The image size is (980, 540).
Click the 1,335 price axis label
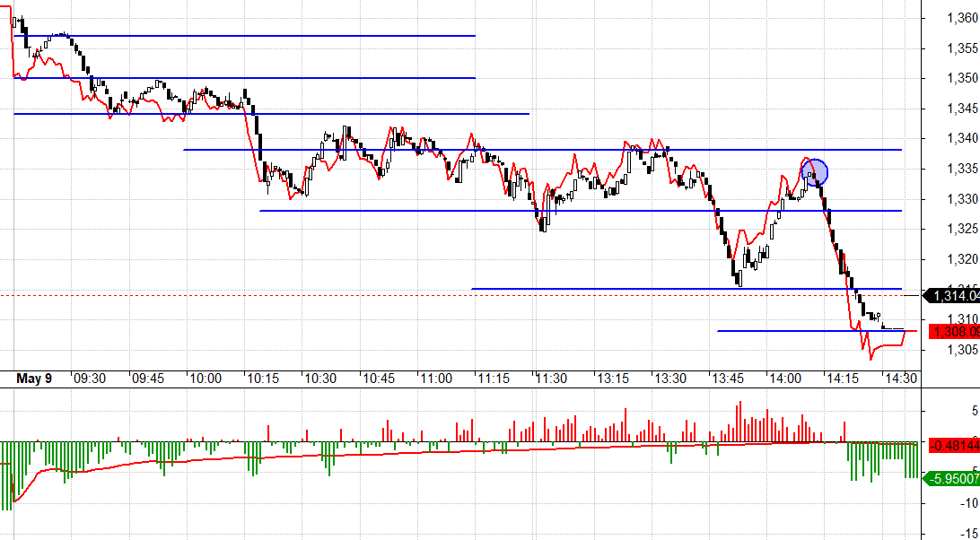[x=962, y=169]
